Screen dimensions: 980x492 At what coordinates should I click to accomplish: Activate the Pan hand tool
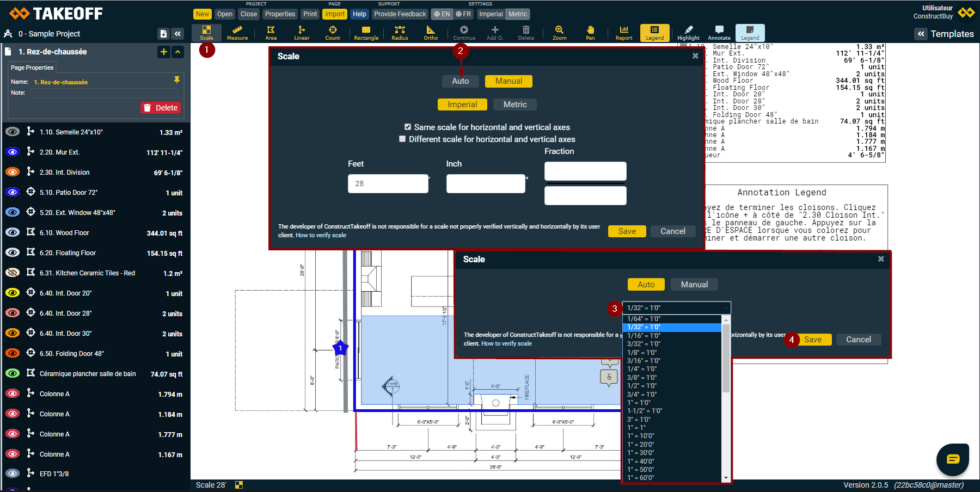click(x=590, y=33)
